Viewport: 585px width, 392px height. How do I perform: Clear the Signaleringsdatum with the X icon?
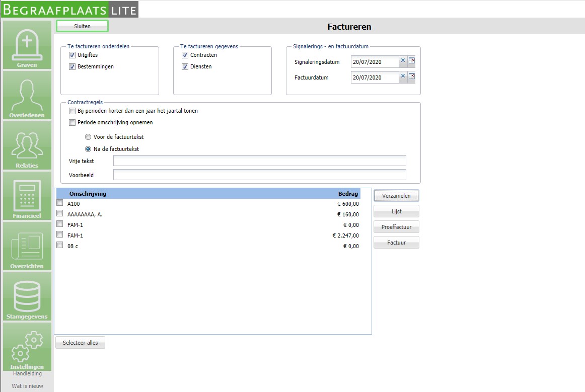403,60
